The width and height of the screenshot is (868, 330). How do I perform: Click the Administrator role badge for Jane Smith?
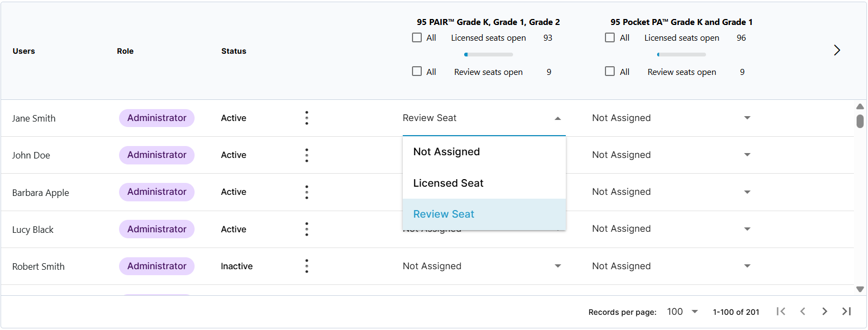point(157,118)
